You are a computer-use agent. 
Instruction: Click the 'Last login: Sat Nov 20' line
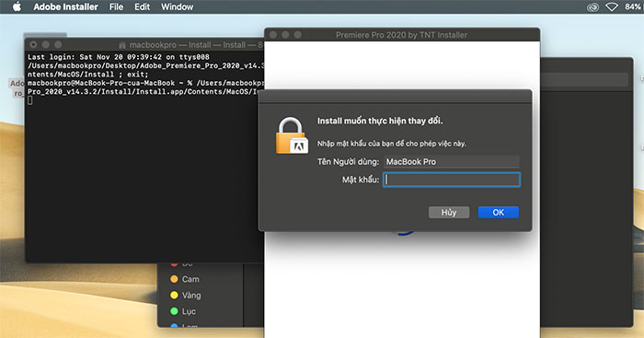coord(119,57)
